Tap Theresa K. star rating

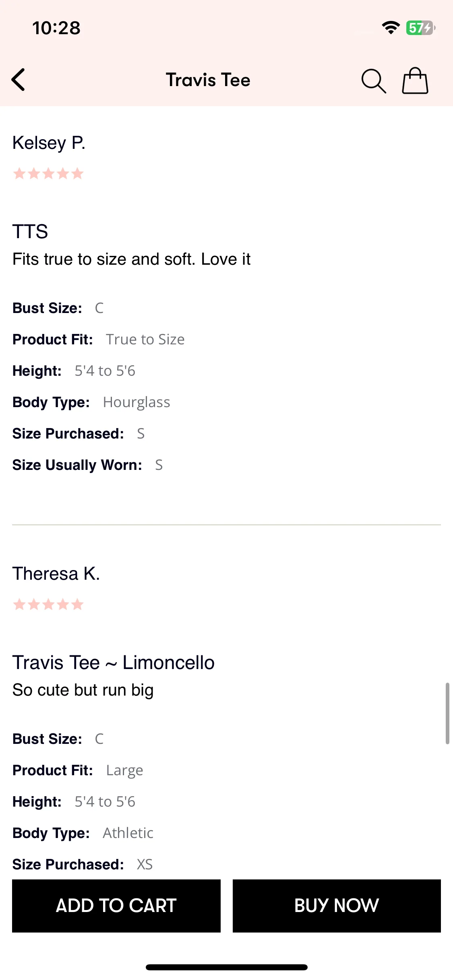(48, 604)
